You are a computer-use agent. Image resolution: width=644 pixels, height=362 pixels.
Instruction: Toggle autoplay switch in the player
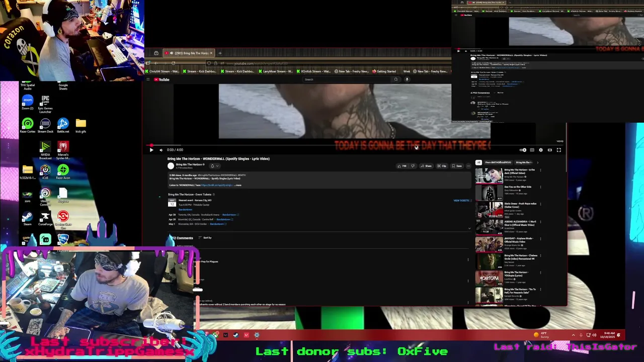click(523, 150)
